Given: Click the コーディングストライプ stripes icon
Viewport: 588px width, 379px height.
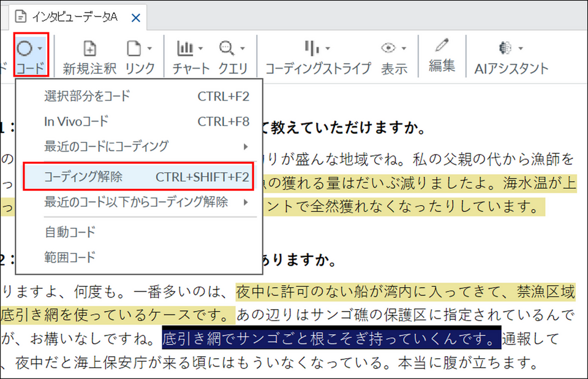Looking at the screenshot, I should pos(312,48).
